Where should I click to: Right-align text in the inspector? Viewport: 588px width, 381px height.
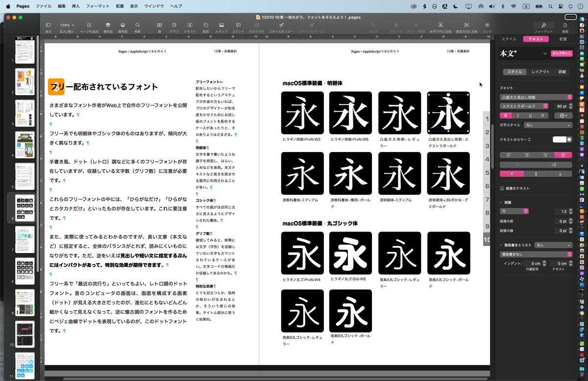pos(545,154)
